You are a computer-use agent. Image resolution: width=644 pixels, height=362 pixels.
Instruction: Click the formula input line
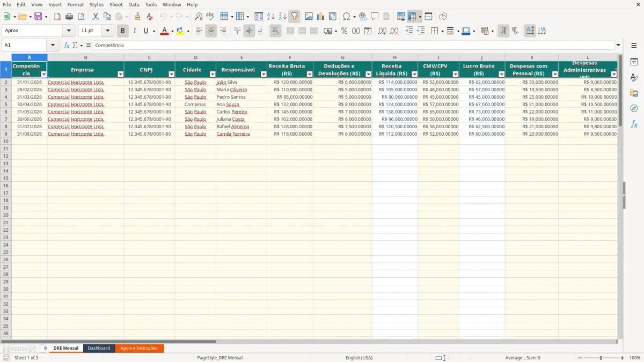pos(353,46)
